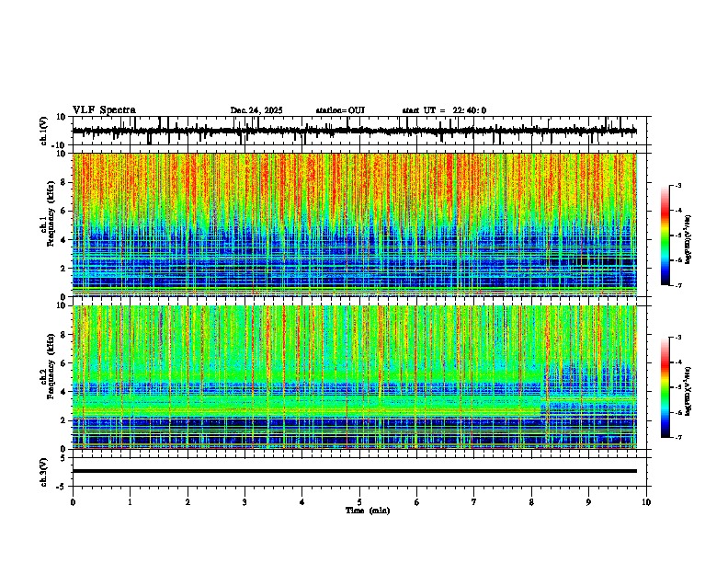Viewport: 728px width, 563px height.
Task: Click the "station=OUI" header label
Action: [x=340, y=110]
